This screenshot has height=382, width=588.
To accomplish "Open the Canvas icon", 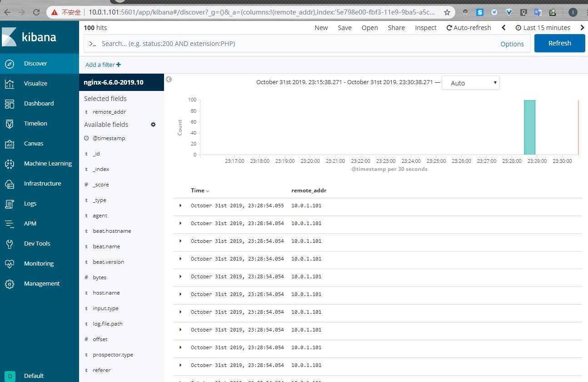I will (10, 144).
